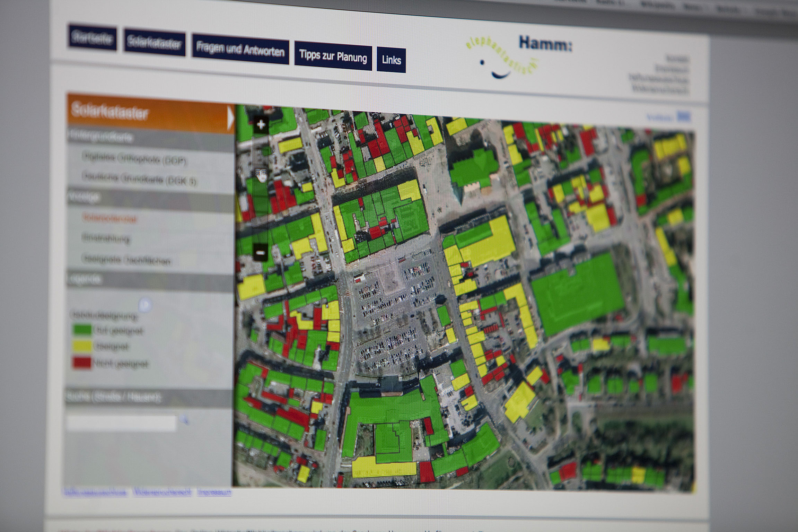Switch display to Einstrahlung
This screenshot has height=532, width=798.
coord(106,238)
